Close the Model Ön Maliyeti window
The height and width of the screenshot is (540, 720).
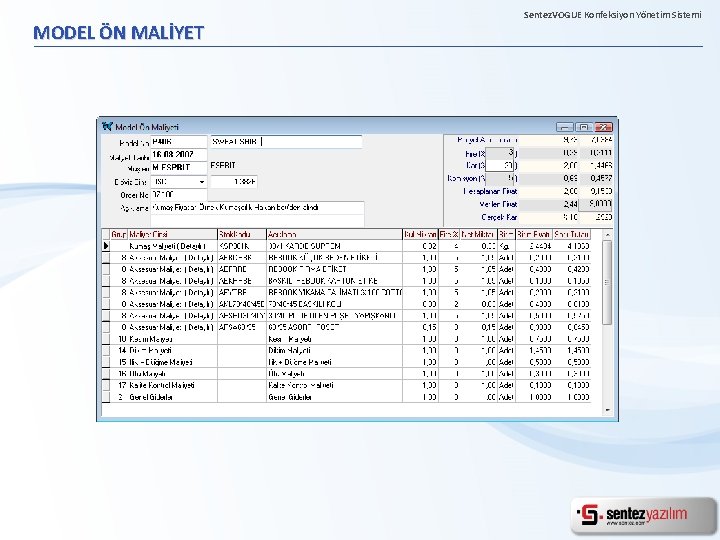[603, 127]
